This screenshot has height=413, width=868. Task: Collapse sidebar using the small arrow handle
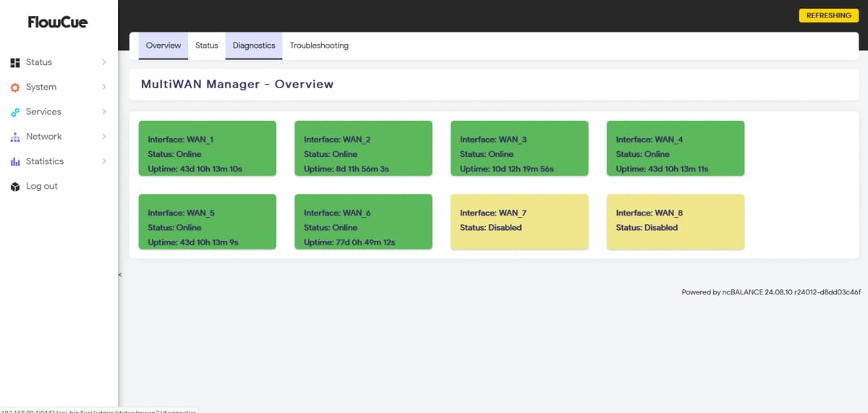tap(120, 275)
